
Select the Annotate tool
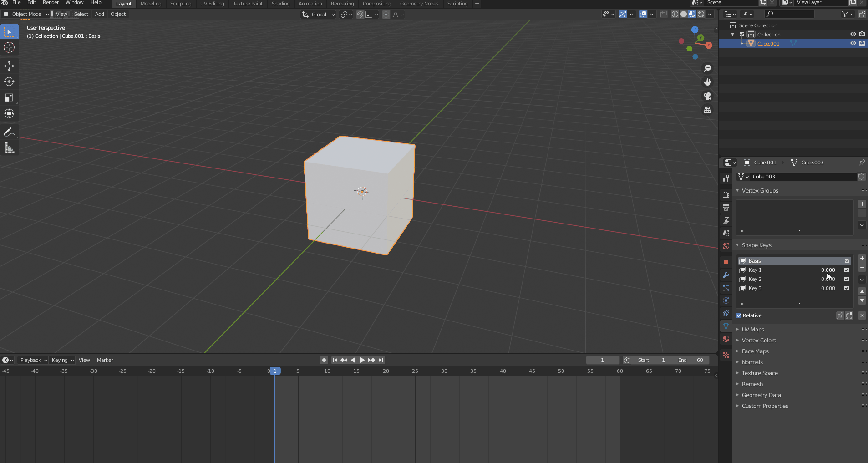point(9,132)
